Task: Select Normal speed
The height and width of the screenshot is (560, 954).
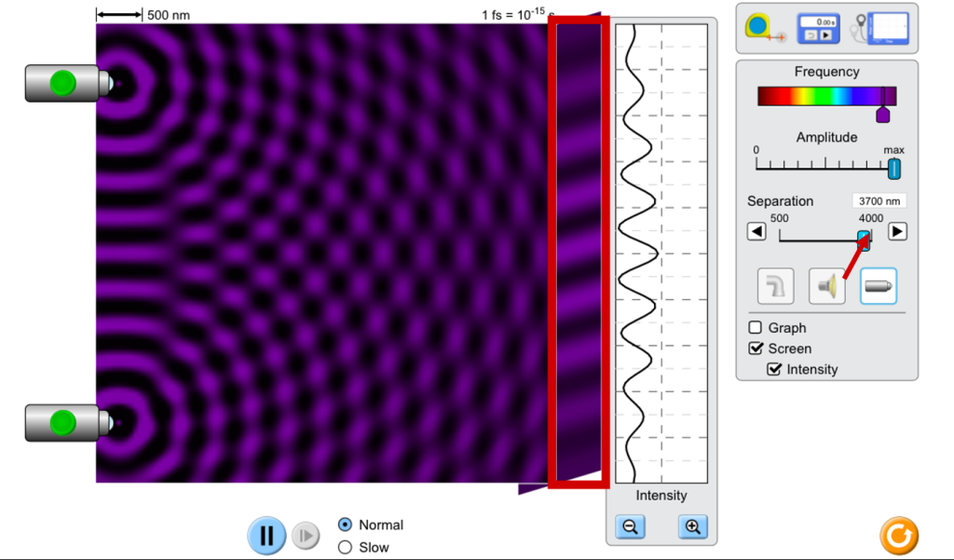Action: pyautogui.click(x=345, y=524)
